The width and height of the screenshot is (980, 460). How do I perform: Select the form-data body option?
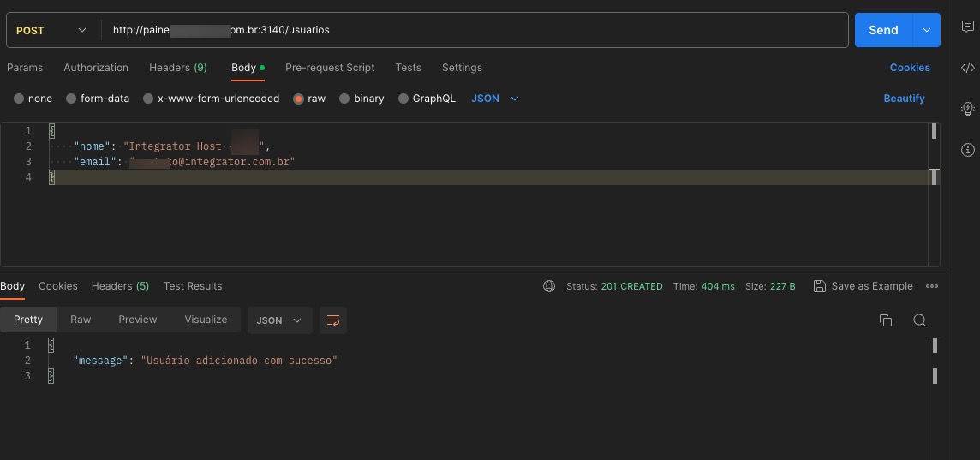click(x=99, y=99)
